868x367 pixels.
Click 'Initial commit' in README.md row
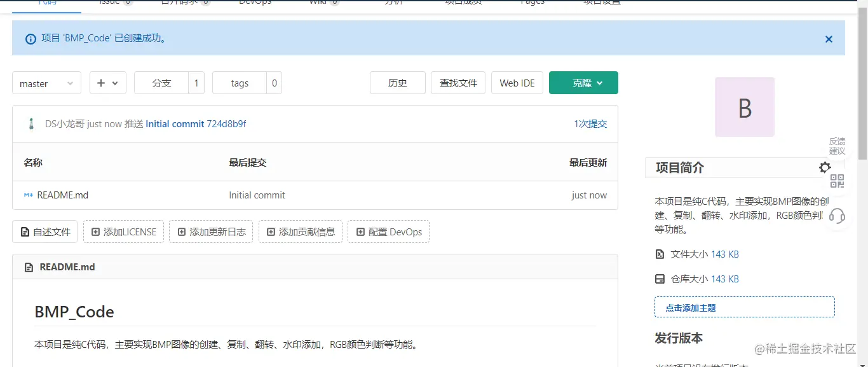[x=257, y=195]
